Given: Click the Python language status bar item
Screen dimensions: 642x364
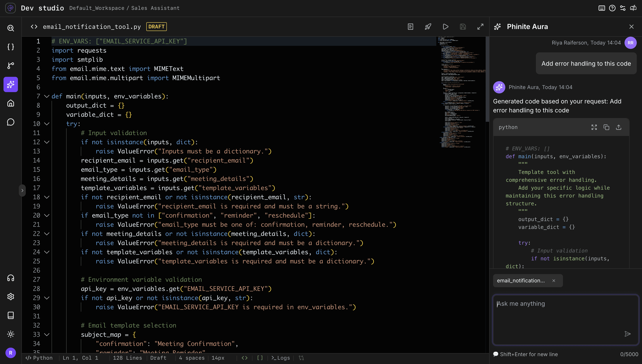Looking at the screenshot, I should (x=39, y=358).
